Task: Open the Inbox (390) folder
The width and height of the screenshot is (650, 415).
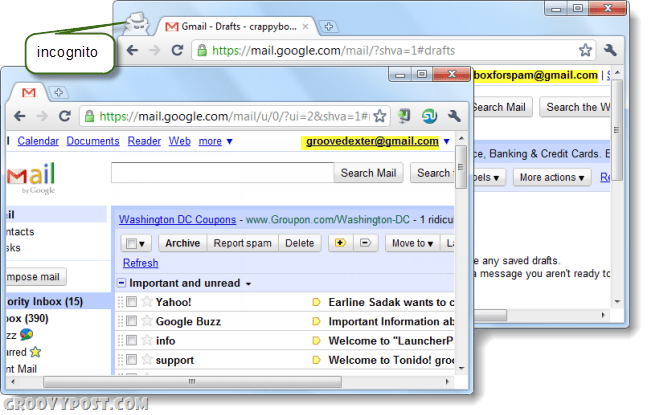Action: (27, 318)
